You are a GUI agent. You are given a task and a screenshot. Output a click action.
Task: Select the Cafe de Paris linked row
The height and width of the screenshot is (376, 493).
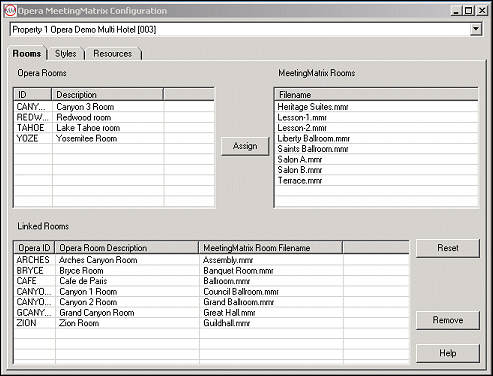click(x=212, y=281)
